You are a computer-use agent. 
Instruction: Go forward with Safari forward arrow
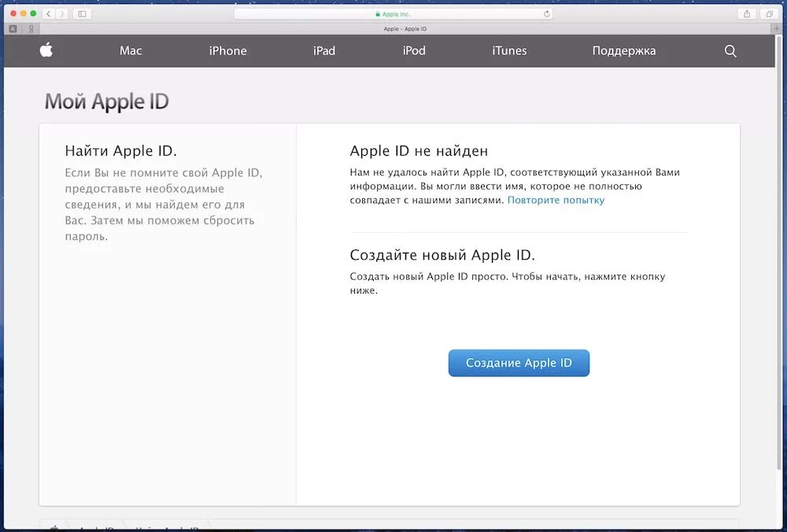pyautogui.click(x=62, y=14)
